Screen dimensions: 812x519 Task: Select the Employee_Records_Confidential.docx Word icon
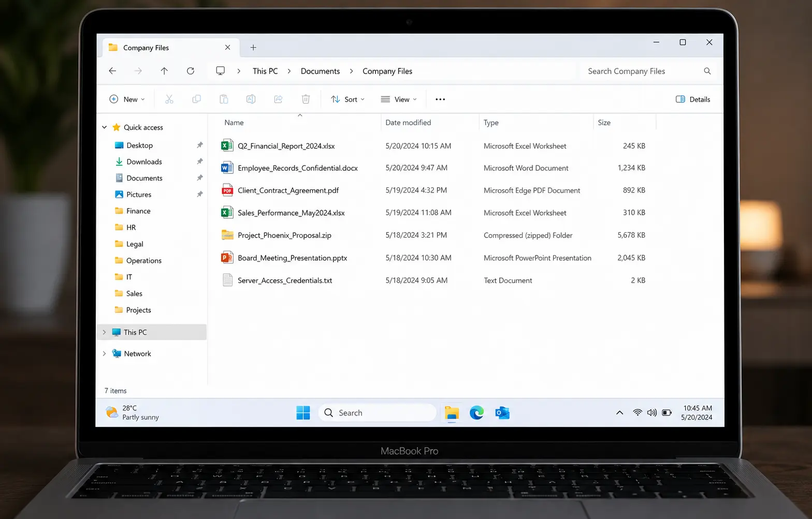pos(227,168)
